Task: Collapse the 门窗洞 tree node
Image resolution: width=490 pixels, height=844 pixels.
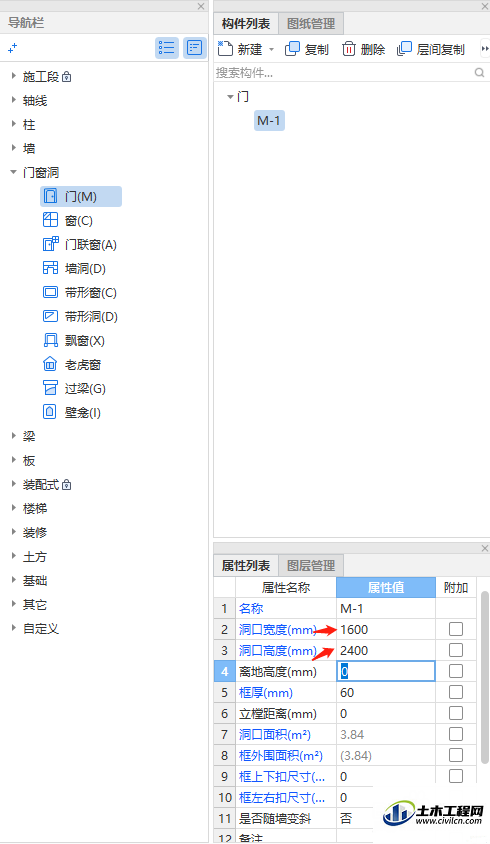Action: 13,172
